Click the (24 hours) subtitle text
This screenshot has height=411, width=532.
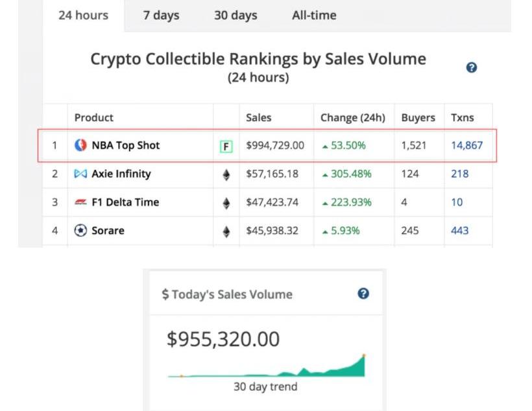click(258, 78)
